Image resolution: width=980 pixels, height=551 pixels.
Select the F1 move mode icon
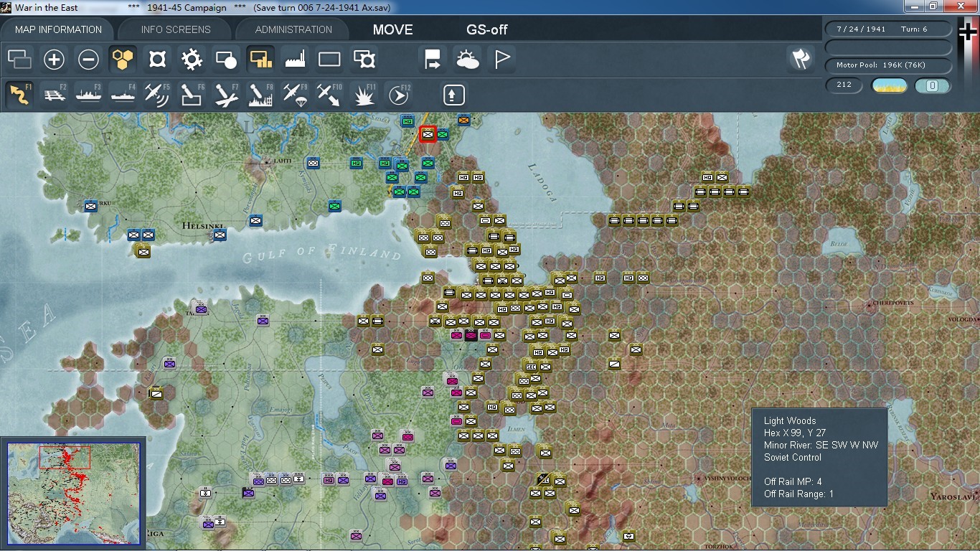[19, 95]
